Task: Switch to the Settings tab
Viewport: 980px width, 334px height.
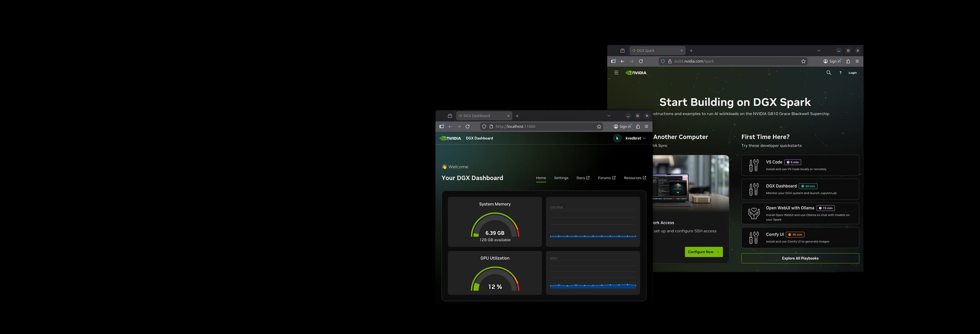Action: (x=561, y=178)
